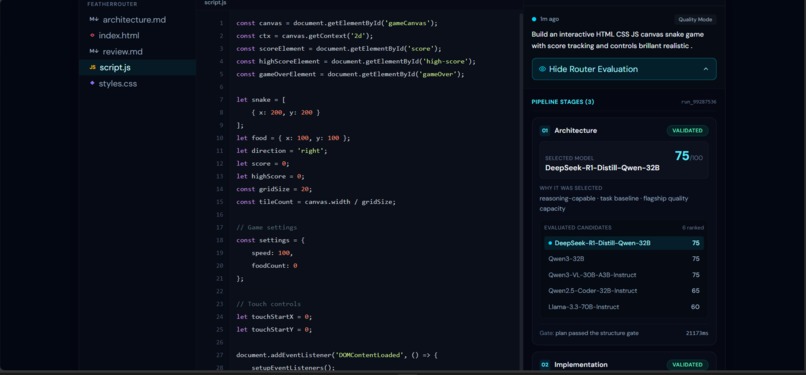Click the 6 ranked label

(693, 228)
